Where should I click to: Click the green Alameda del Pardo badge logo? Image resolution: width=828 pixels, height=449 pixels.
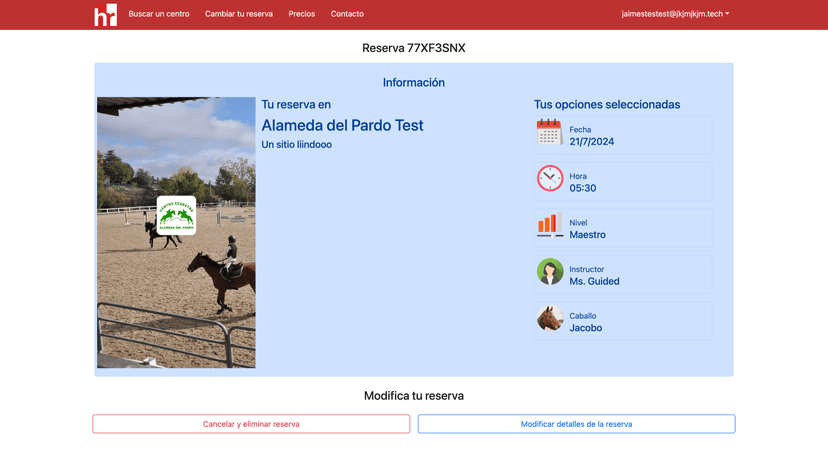coord(176,215)
